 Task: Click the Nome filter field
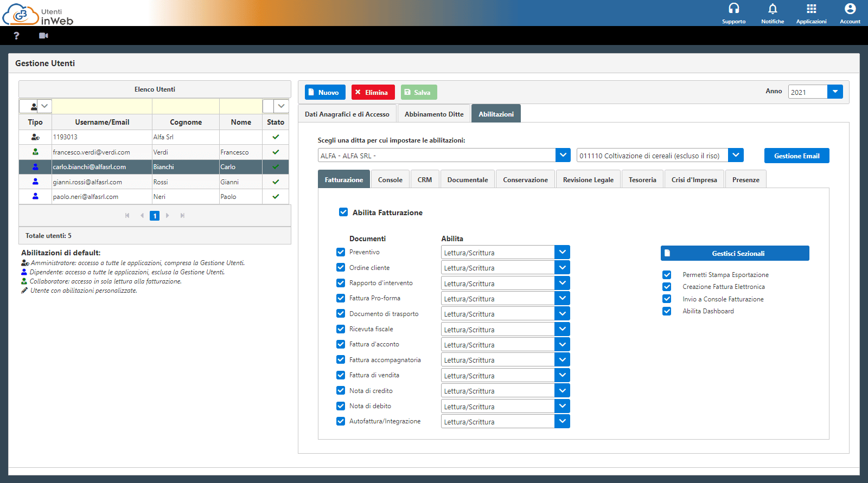[241, 106]
